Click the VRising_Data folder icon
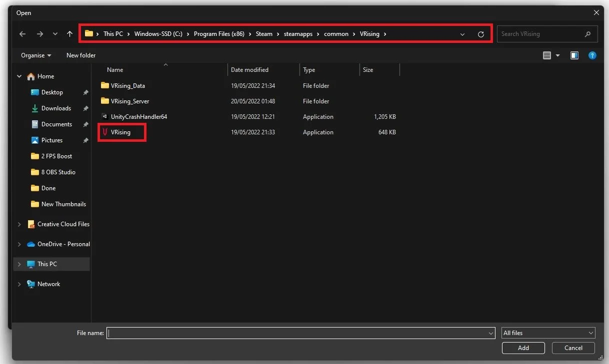 click(x=104, y=85)
